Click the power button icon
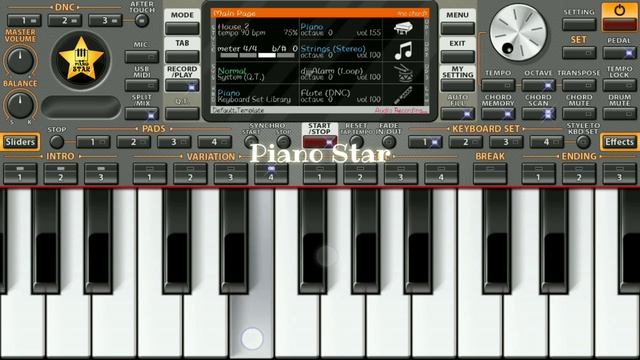Image resolution: width=640 pixels, height=360 pixels. [x=619, y=11]
